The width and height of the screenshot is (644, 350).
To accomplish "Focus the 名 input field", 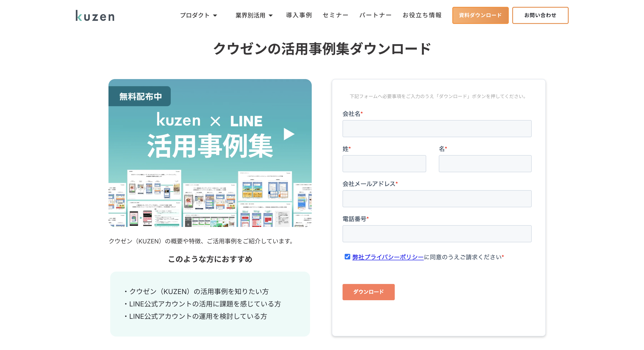I will coord(485,163).
